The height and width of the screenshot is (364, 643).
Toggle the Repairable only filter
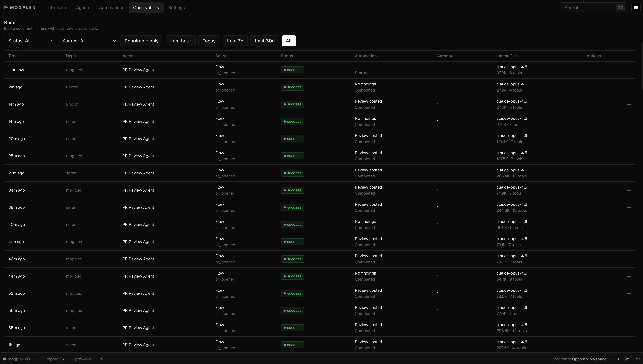[x=141, y=41]
